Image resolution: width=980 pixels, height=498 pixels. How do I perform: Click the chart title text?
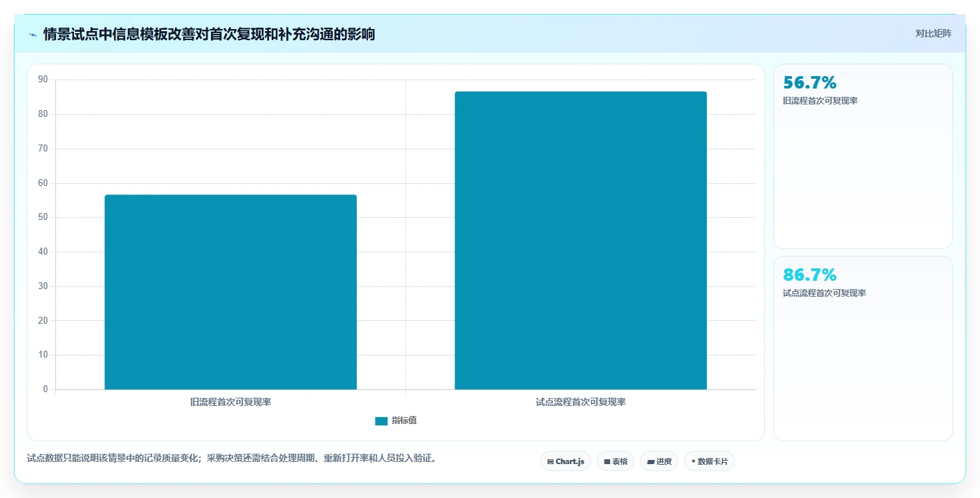click(209, 34)
